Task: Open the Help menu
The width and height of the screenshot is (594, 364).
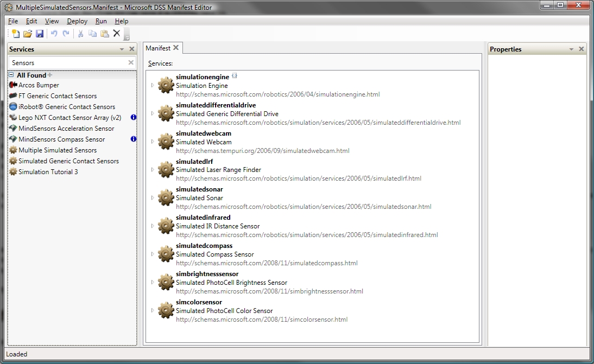Action: click(x=122, y=21)
